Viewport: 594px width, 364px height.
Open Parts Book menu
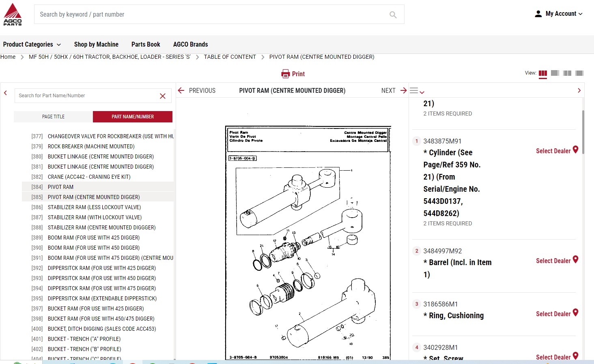(146, 45)
